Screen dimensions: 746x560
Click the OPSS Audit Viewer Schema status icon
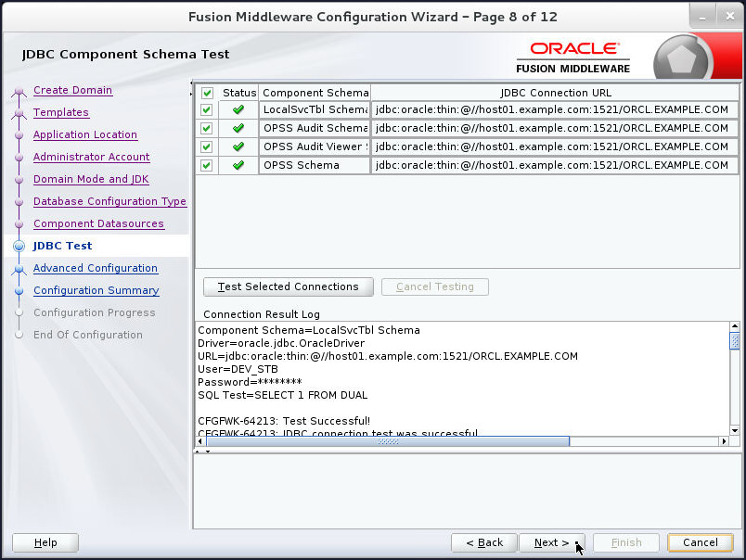[x=238, y=146]
